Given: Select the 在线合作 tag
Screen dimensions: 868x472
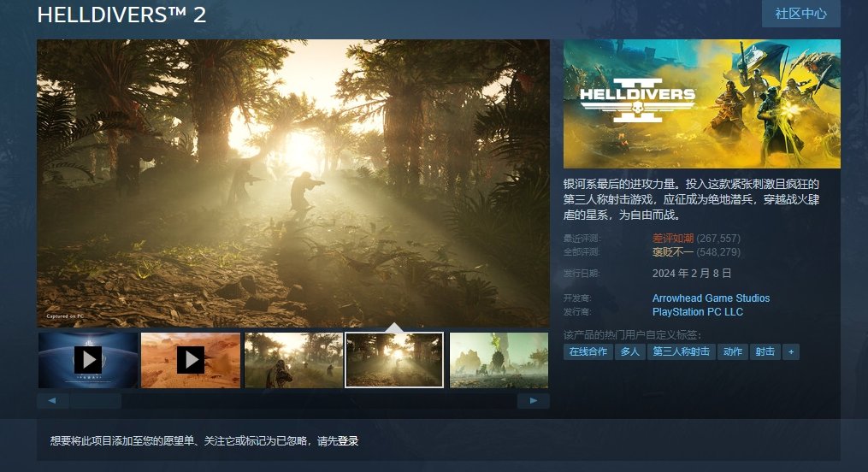Looking at the screenshot, I should coord(588,351).
